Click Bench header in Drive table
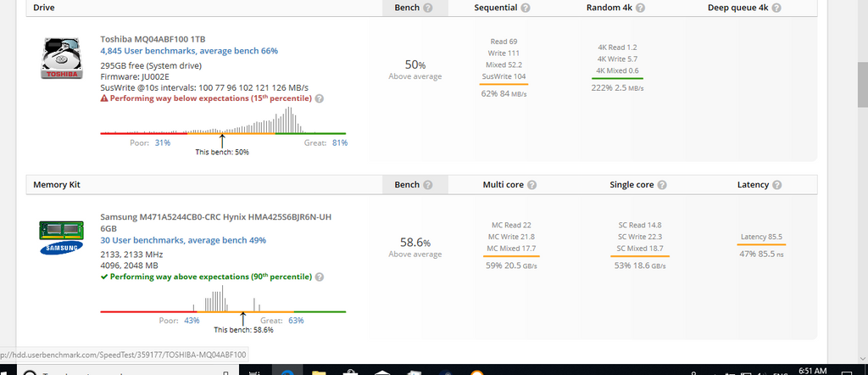The height and width of the screenshot is (375, 868). 407,8
